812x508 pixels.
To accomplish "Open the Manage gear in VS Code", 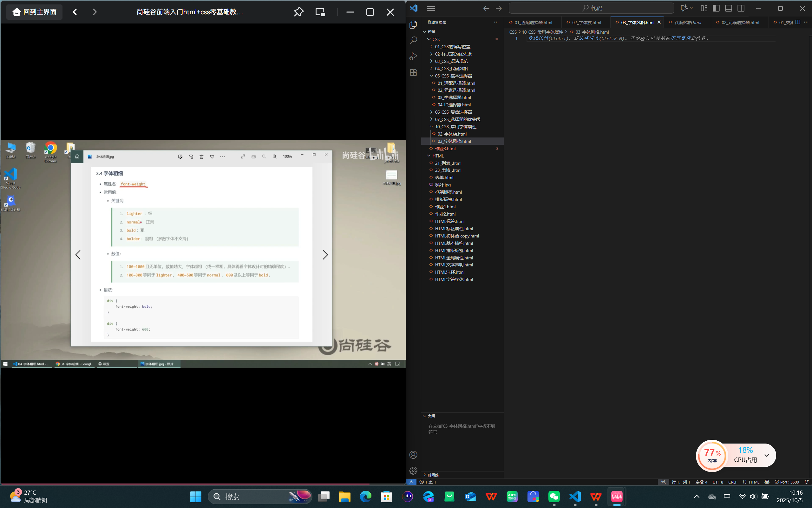I will pyautogui.click(x=413, y=471).
